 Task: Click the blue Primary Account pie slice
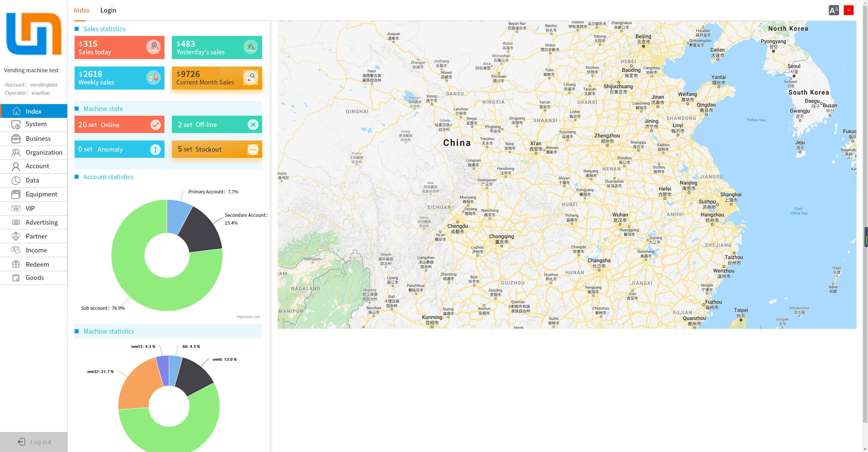[178, 216]
